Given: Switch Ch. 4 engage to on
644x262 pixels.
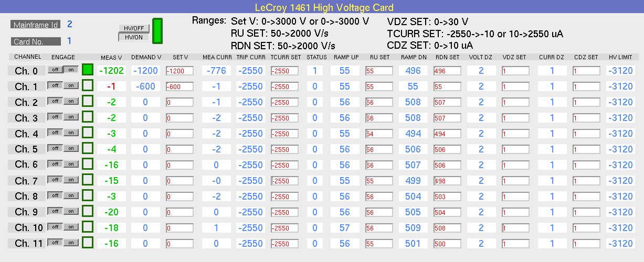Looking at the screenshot, I should 71,132.
